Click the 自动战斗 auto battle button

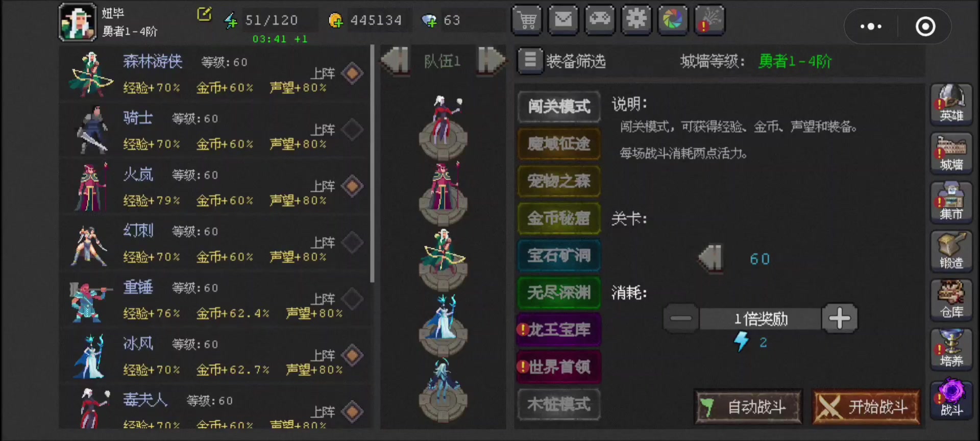pyautogui.click(x=748, y=407)
